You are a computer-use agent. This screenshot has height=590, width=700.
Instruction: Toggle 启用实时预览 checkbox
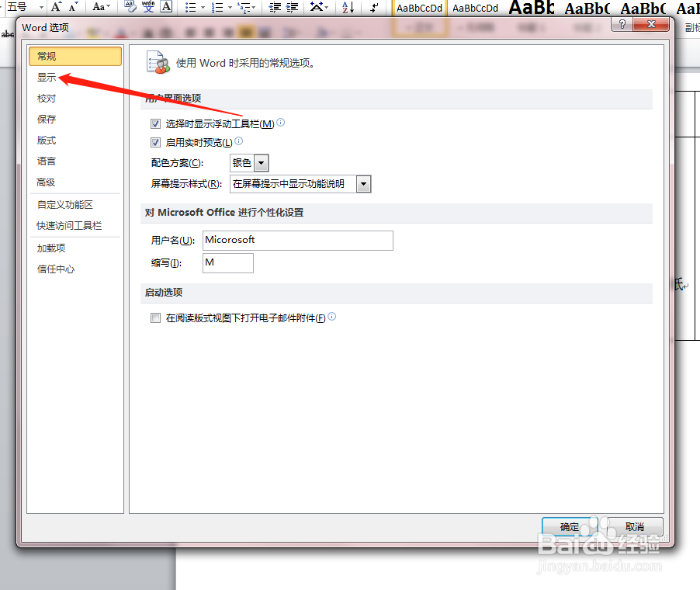tap(155, 143)
